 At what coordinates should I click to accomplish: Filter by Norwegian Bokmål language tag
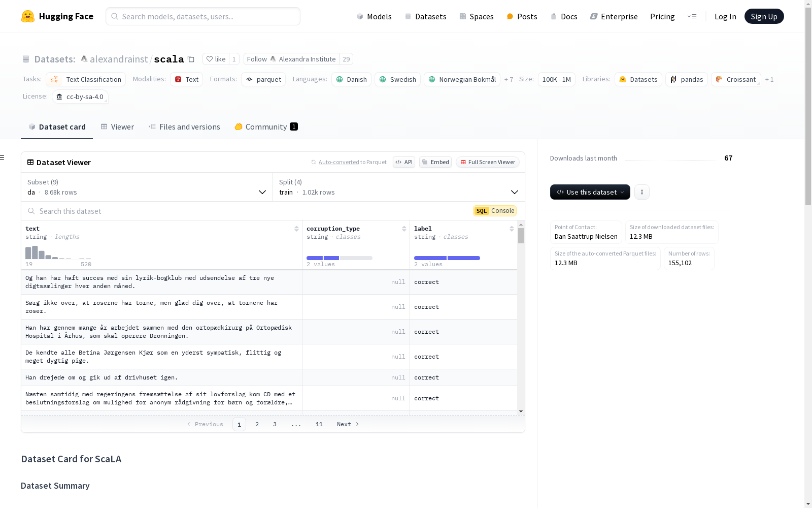click(x=462, y=79)
